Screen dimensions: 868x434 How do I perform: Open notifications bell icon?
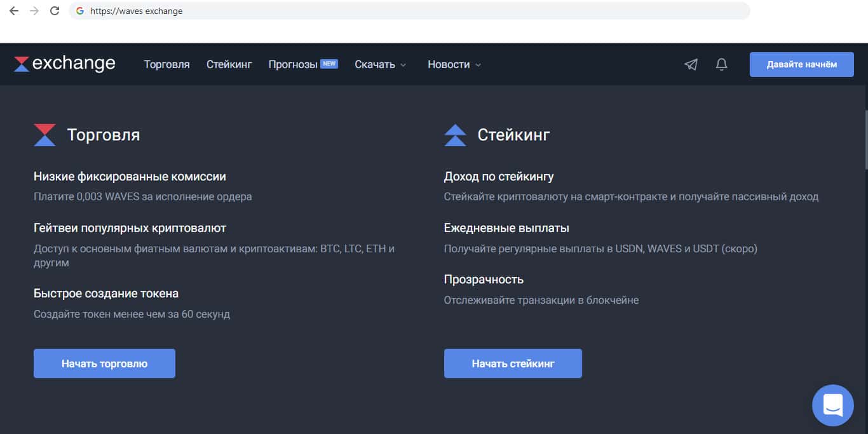(x=721, y=64)
